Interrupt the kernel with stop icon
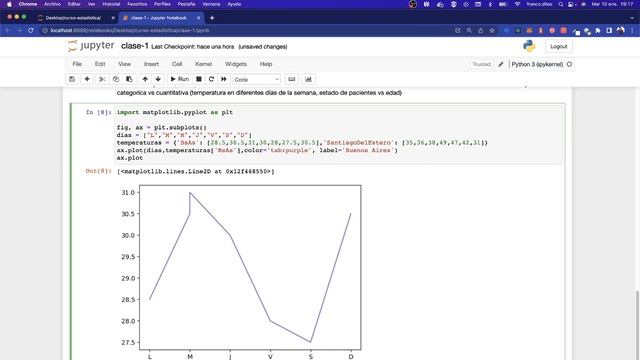The width and height of the screenshot is (640, 360). point(199,79)
